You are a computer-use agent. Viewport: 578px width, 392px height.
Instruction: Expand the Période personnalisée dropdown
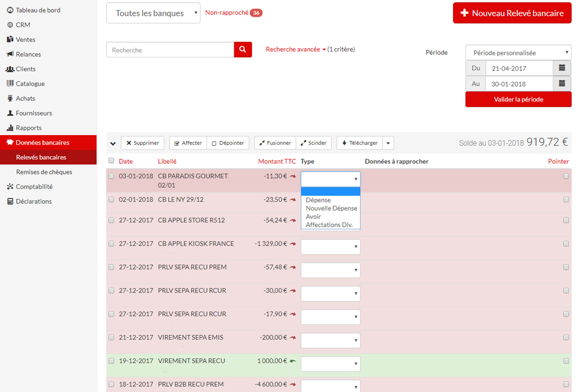click(x=518, y=53)
